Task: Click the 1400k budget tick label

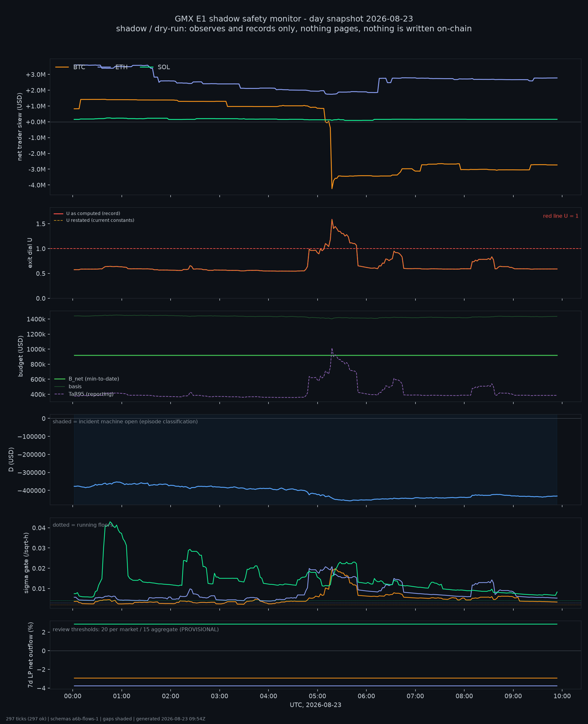Action: [x=36, y=319]
